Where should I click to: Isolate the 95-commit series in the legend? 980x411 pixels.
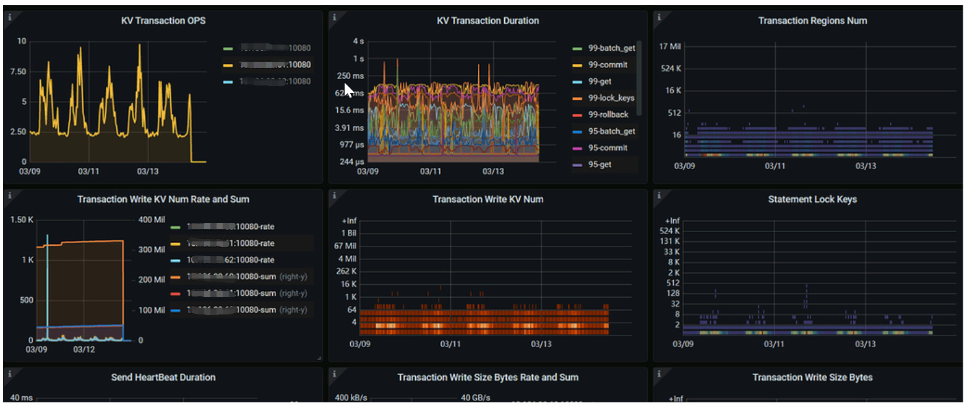[608, 148]
